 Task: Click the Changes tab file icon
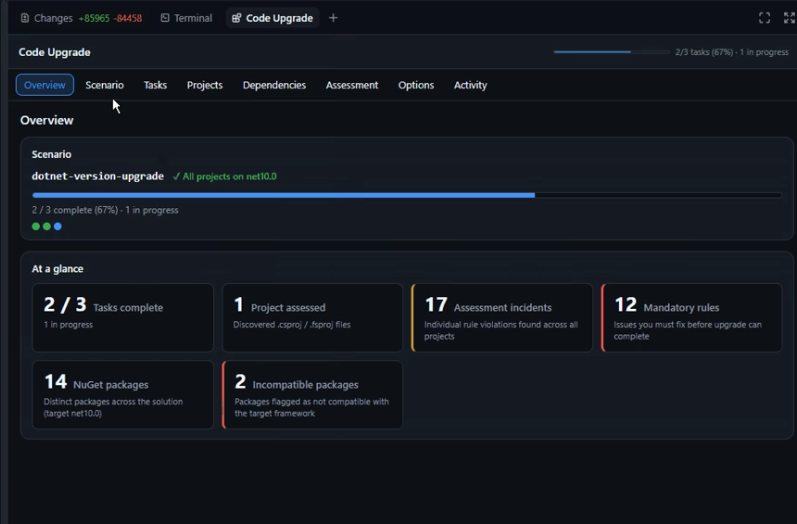(24, 18)
